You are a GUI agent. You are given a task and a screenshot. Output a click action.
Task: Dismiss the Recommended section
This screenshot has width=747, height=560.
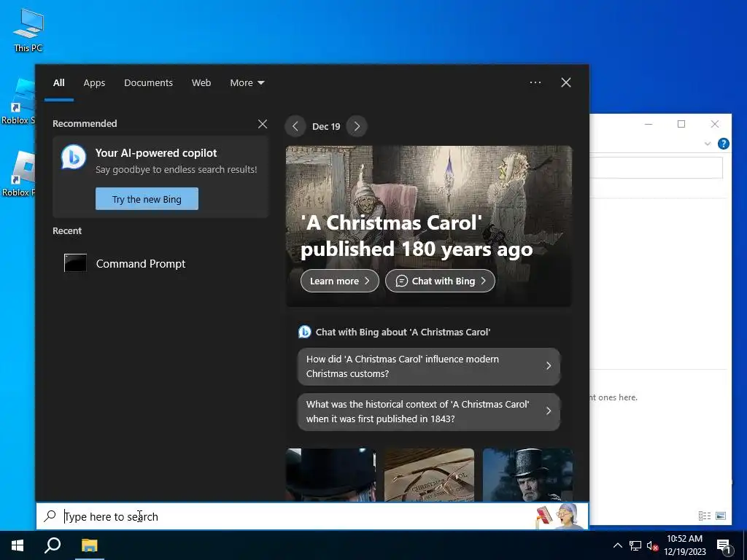point(263,124)
